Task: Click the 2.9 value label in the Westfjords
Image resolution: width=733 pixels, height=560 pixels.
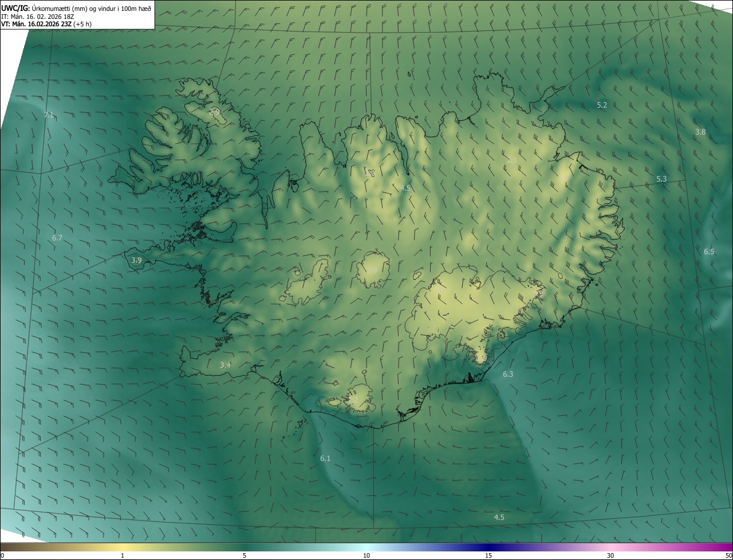Action: [x=215, y=111]
